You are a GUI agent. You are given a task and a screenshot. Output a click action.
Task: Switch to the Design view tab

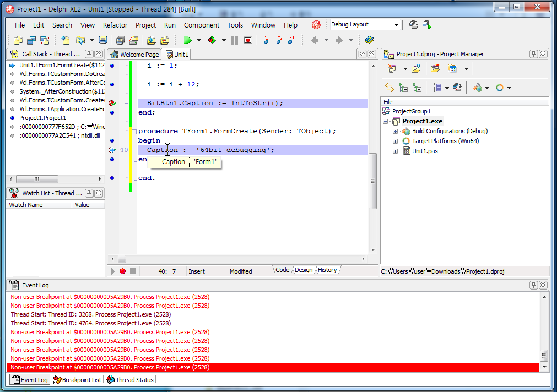pyautogui.click(x=304, y=270)
